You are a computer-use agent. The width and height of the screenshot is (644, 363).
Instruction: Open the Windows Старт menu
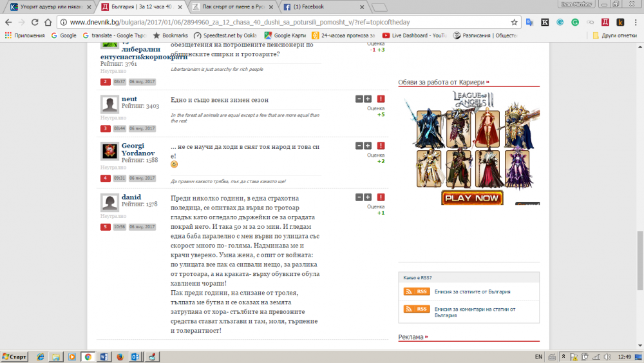point(14,357)
